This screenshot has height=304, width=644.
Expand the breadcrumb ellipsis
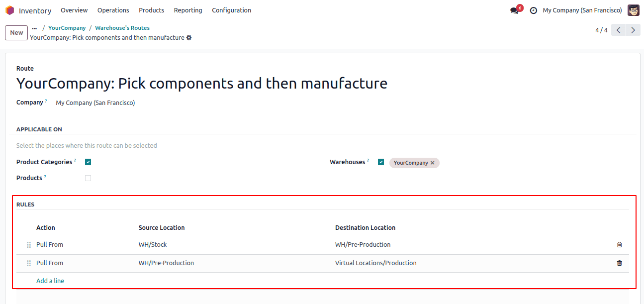click(x=34, y=28)
